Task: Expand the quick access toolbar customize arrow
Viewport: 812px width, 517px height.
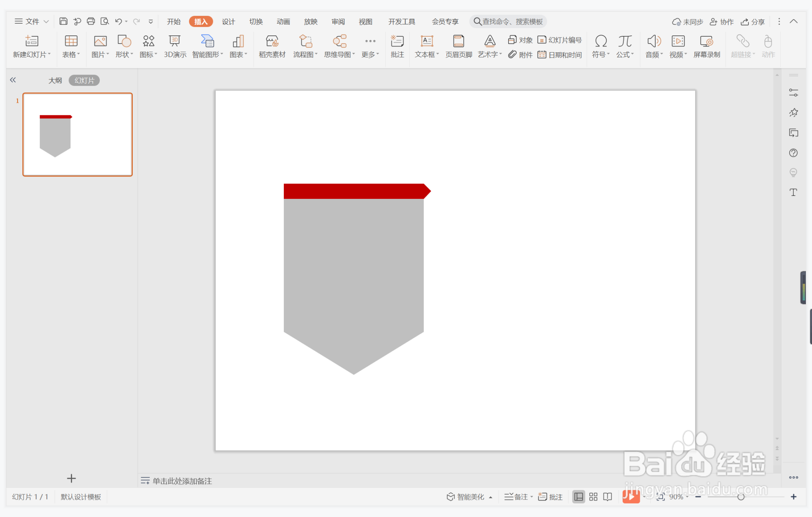Action: [151, 22]
